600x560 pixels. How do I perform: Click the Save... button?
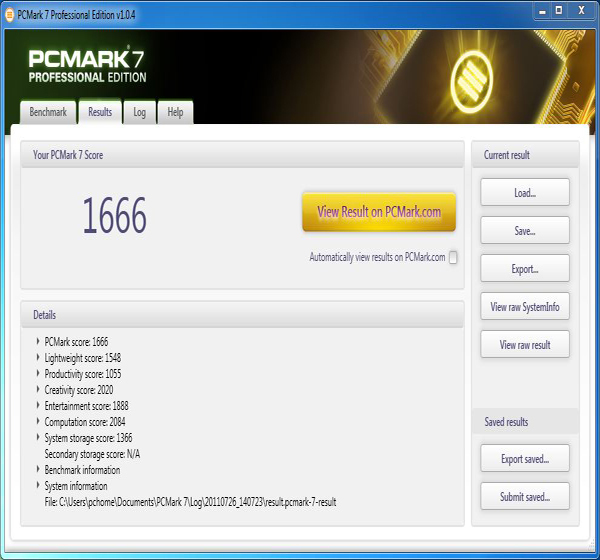point(525,230)
